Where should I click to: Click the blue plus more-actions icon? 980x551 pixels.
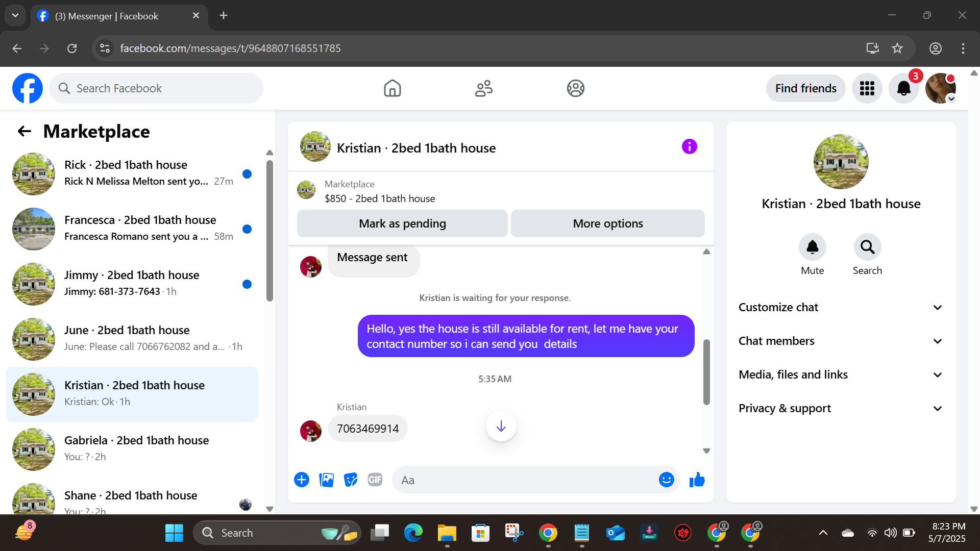click(x=302, y=480)
